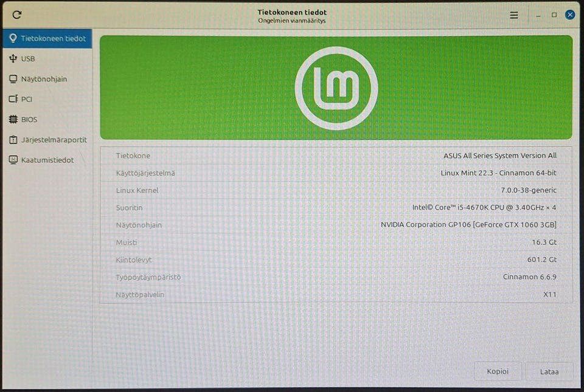Click the Järjestelmäraportit clipboard icon

[x=13, y=140]
